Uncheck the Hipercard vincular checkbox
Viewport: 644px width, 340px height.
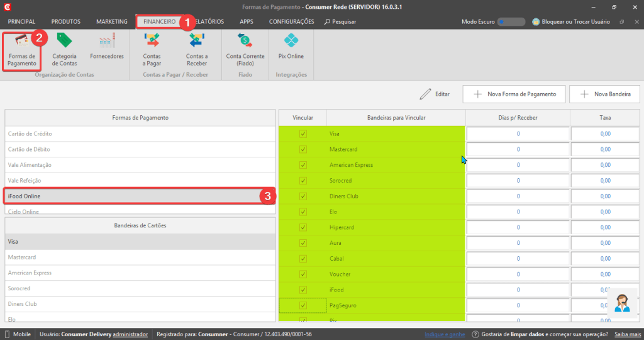(303, 227)
